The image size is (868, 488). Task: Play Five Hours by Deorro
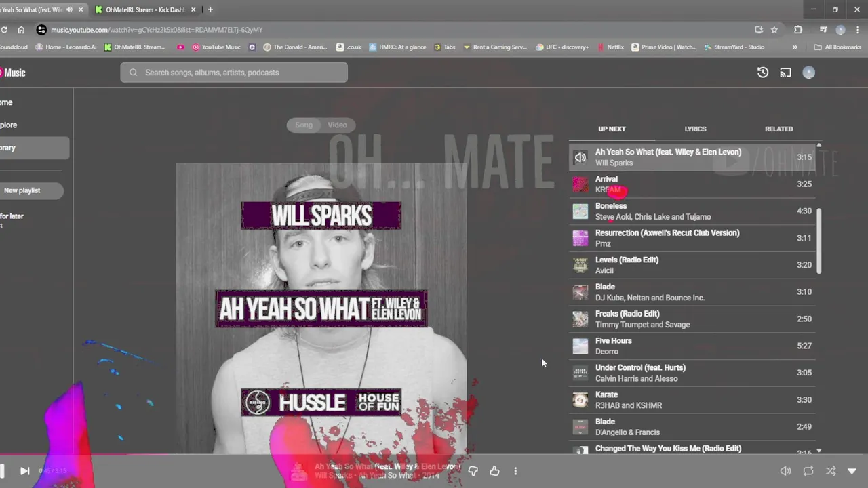tap(692, 346)
